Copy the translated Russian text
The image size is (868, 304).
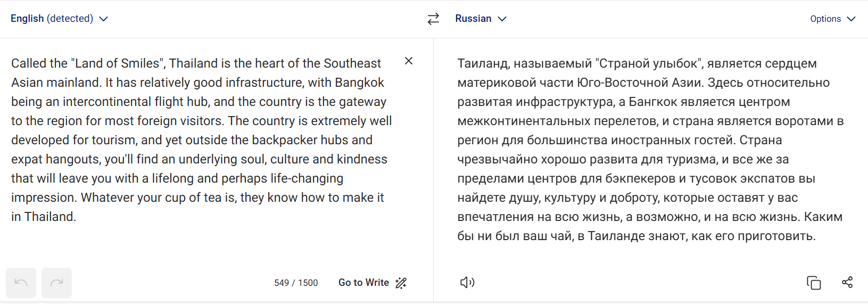814,283
